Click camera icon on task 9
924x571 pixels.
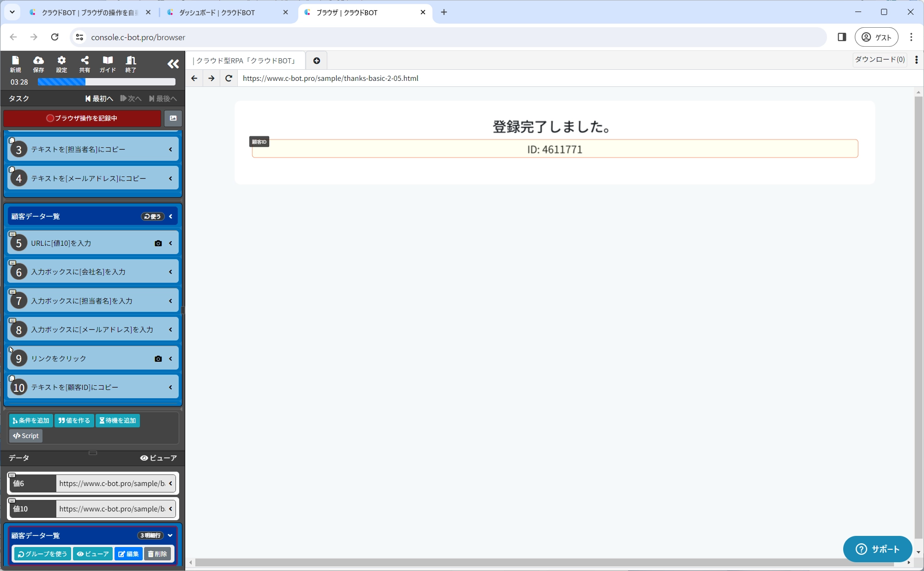(158, 359)
